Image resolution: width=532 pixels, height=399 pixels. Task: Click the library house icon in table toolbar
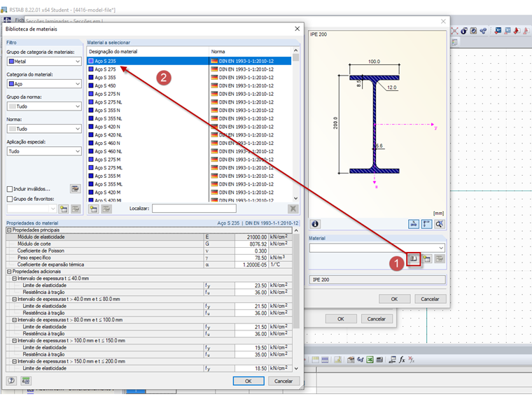point(351,360)
